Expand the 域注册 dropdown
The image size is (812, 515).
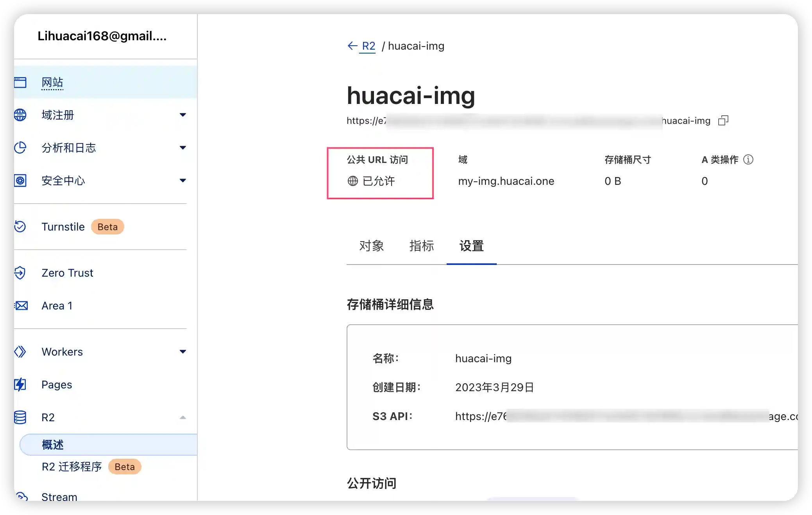(x=183, y=115)
